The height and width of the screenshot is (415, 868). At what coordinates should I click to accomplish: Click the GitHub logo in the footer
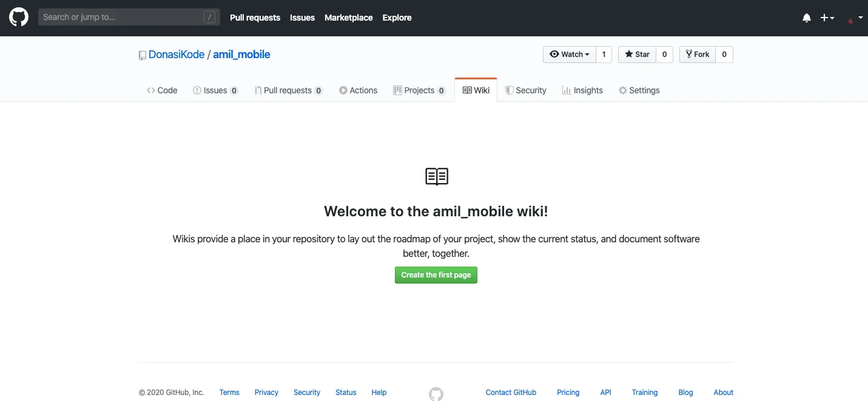click(436, 394)
